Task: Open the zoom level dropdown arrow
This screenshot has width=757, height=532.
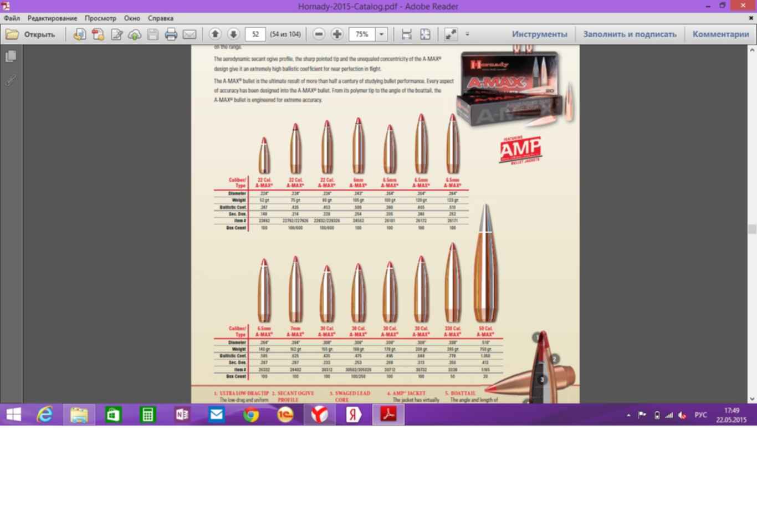Action: tap(381, 34)
